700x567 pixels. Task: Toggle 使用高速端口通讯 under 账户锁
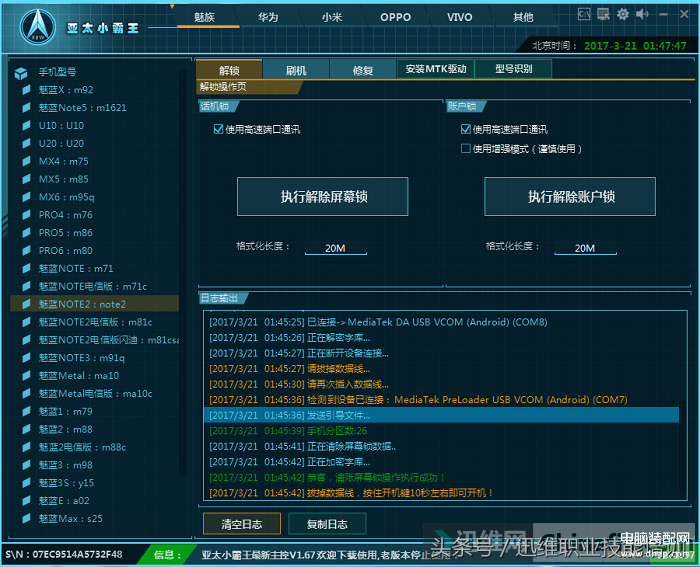click(466, 129)
